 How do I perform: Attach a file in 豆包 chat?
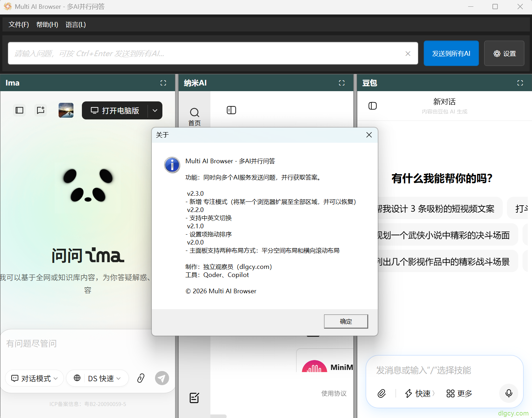pos(382,393)
